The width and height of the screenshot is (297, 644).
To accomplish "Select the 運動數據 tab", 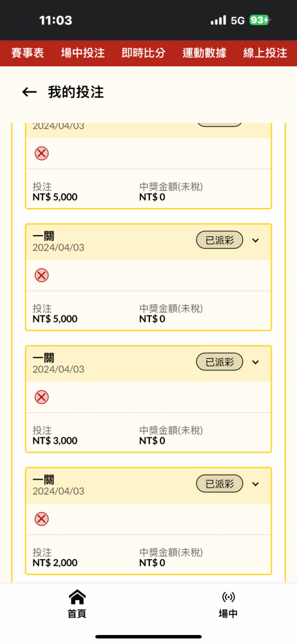I will 205,53.
